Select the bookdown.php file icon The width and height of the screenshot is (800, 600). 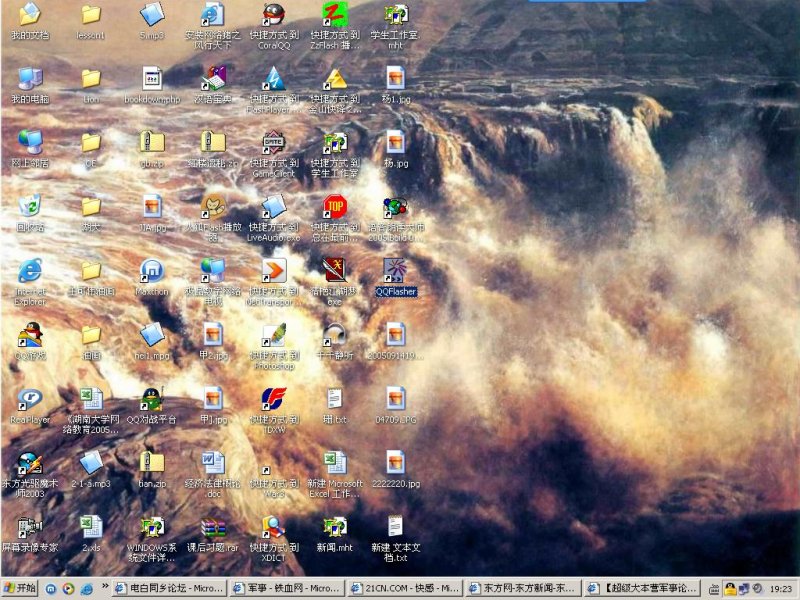click(151, 79)
